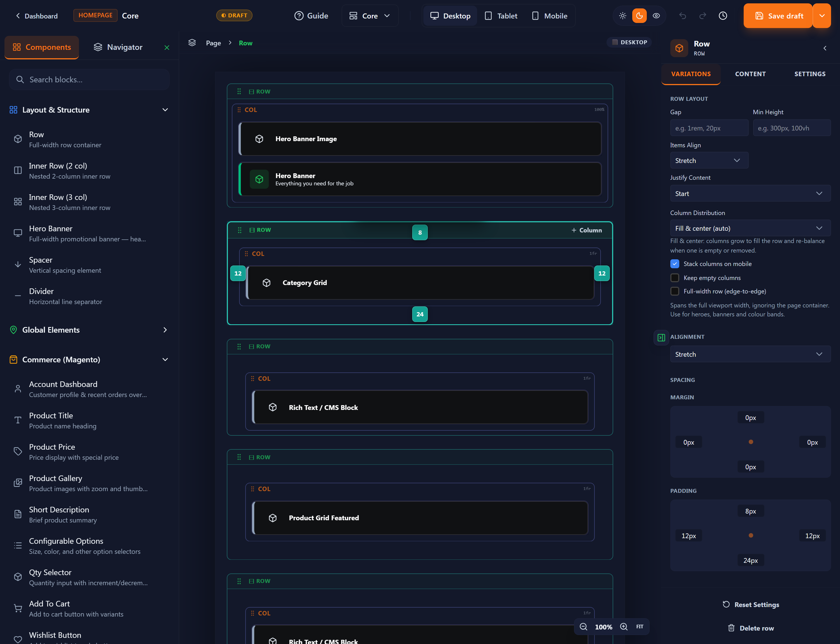This screenshot has height=644, width=840.
Task: Open the Alignment Stretch dropdown
Action: coord(750,354)
